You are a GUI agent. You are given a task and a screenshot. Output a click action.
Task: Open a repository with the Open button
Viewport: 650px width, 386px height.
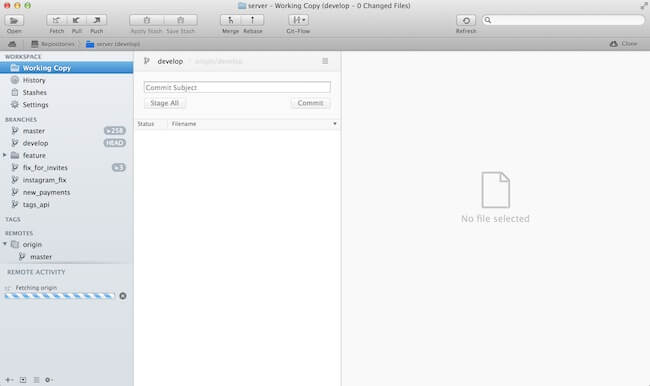(x=14, y=20)
